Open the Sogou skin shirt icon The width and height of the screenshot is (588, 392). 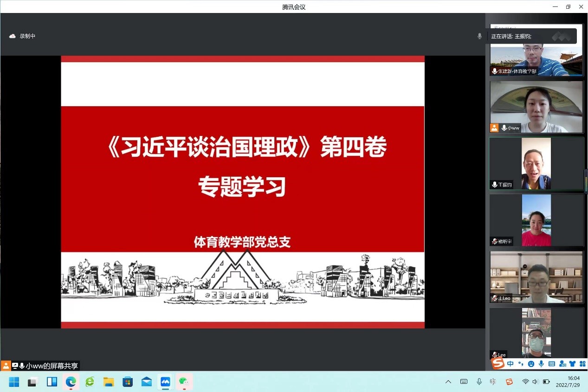point(572,364)
